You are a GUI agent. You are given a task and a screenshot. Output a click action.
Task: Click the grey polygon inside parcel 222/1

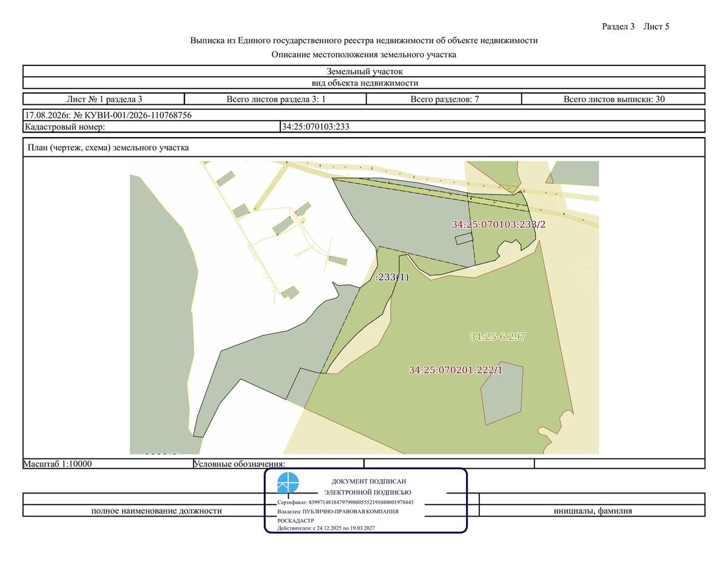pos(503,393)
